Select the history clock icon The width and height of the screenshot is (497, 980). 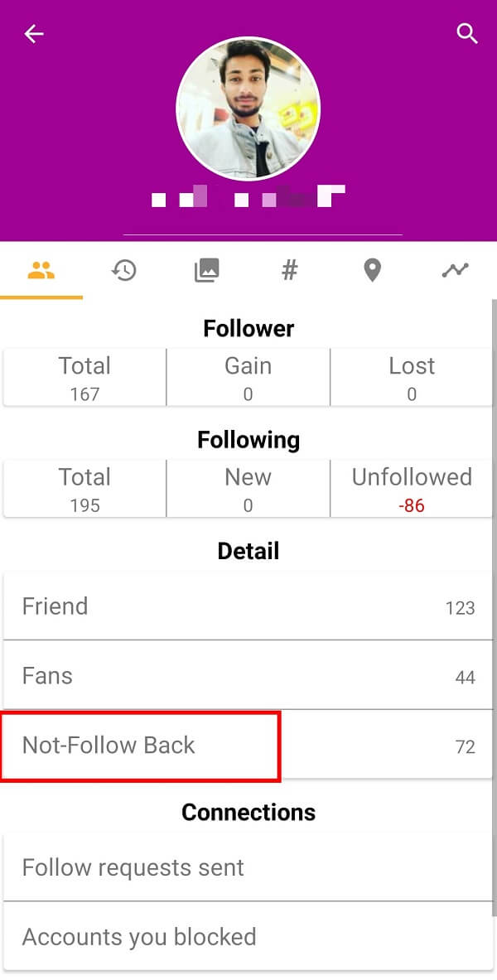coord(124,269)
